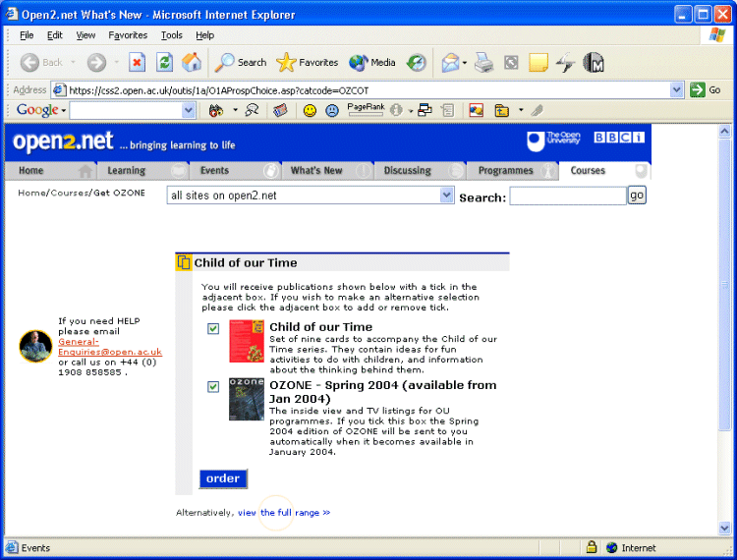Image resolution: width=737 pixels, height=560 pixels.
Task: Open the Media toolbar button
Action: [x=372, y=63]
